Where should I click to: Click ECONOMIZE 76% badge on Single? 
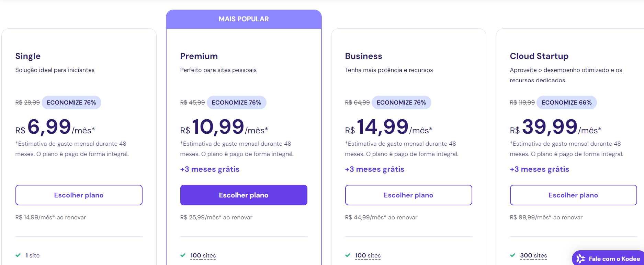click(x=71, y=103)
